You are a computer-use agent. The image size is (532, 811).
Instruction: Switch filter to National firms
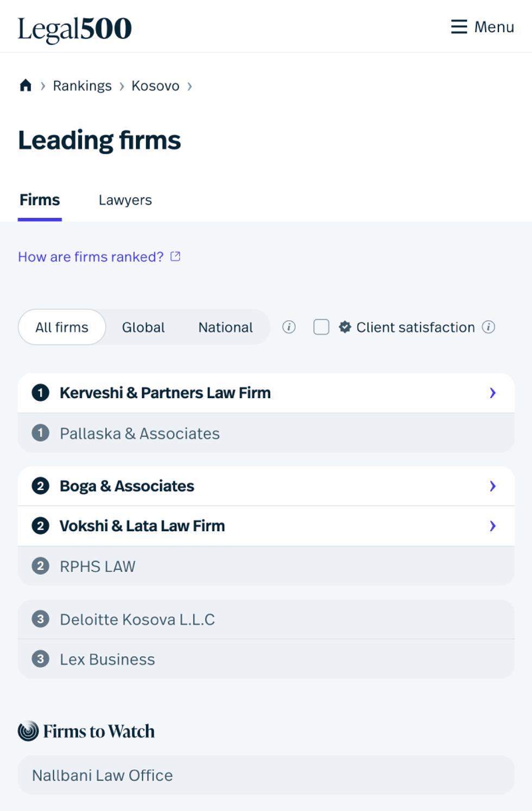coord(225,327)
